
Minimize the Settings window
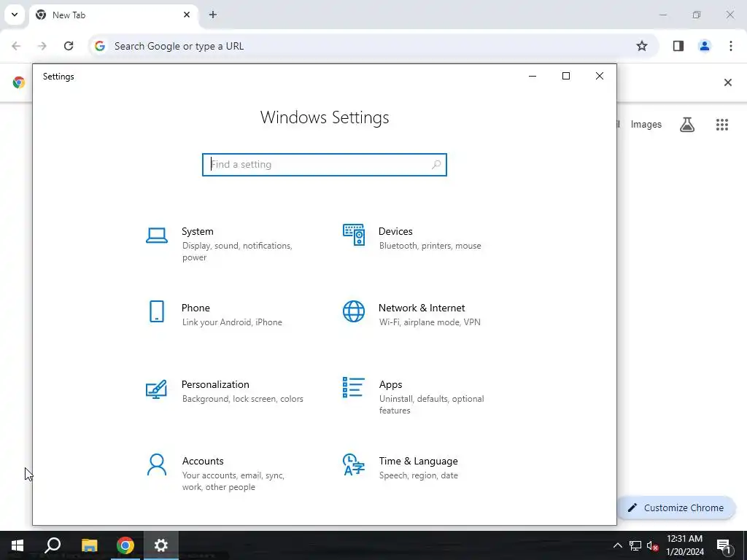[533, 76]
